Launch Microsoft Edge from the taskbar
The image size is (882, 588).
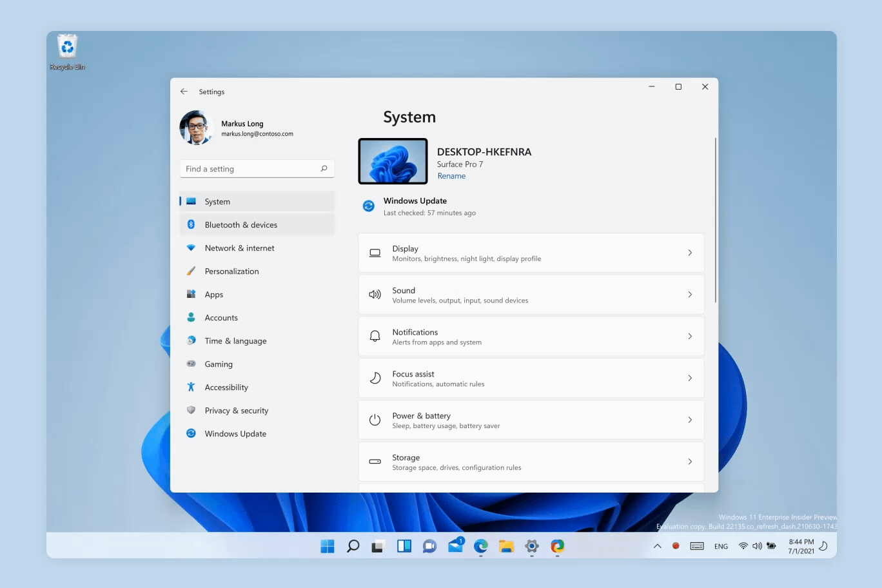point(480,546)
